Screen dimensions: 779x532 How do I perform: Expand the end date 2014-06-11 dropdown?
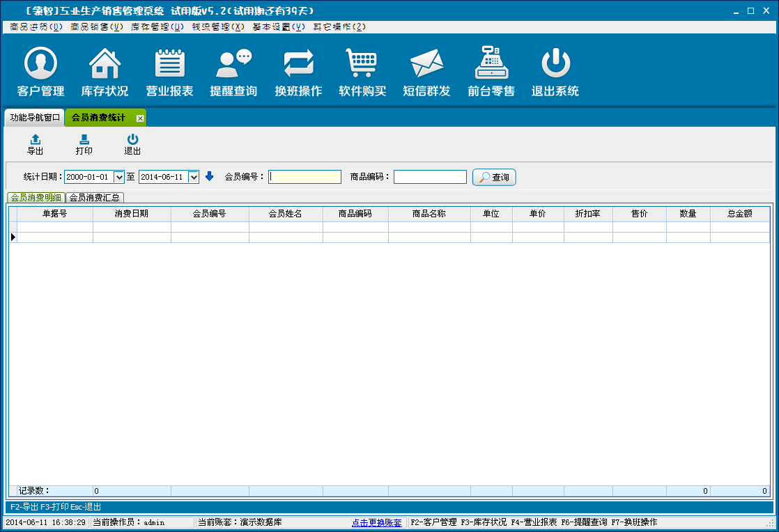[194, 177]
